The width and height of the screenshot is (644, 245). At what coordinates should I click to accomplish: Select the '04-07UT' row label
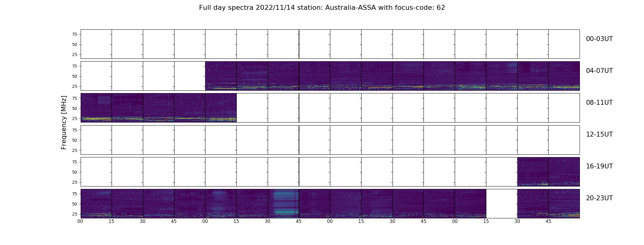click(x=599, y=71)
